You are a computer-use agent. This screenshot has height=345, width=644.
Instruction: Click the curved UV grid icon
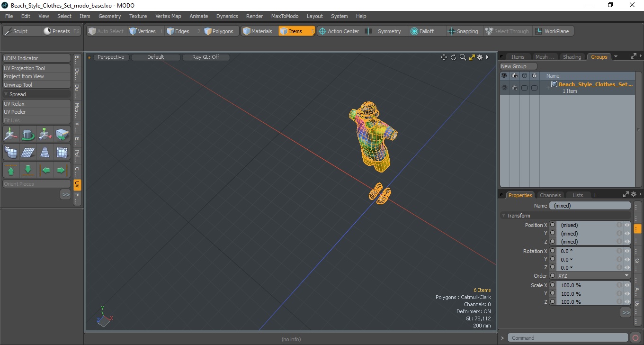(x=11, y=152)
